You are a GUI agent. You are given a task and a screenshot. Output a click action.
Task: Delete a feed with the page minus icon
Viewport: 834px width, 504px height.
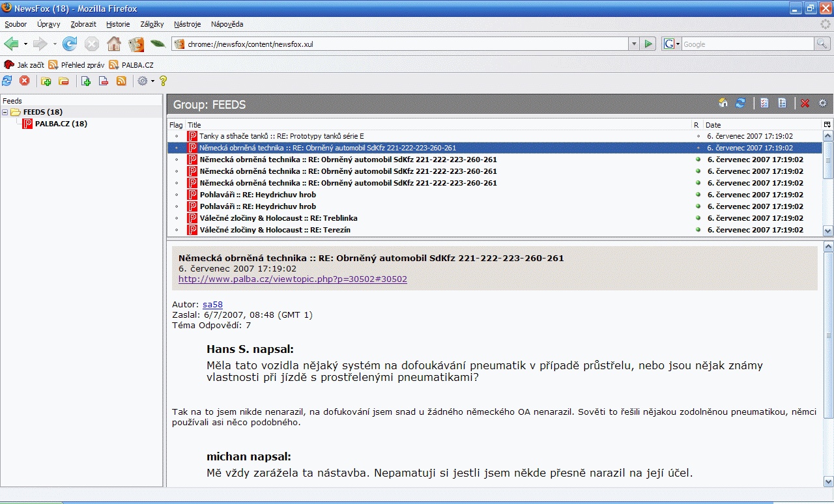point(104,81)
